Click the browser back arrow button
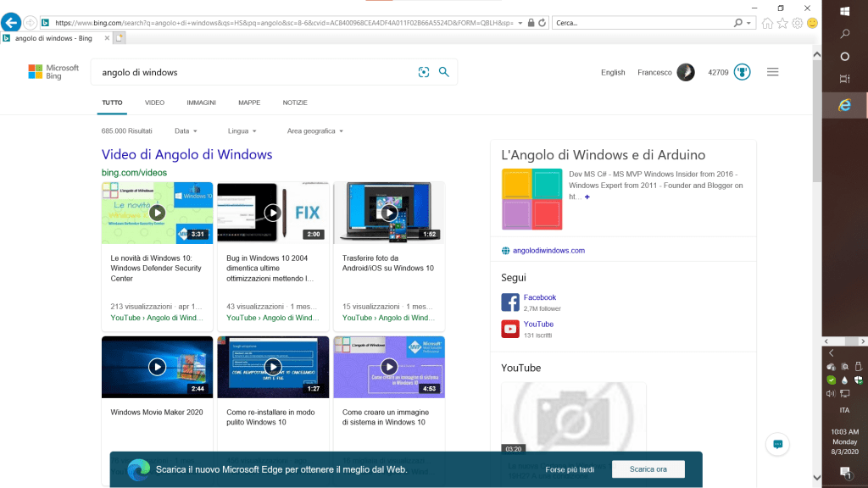Screen dimensions: 868x488 click(x=11, y=23)
